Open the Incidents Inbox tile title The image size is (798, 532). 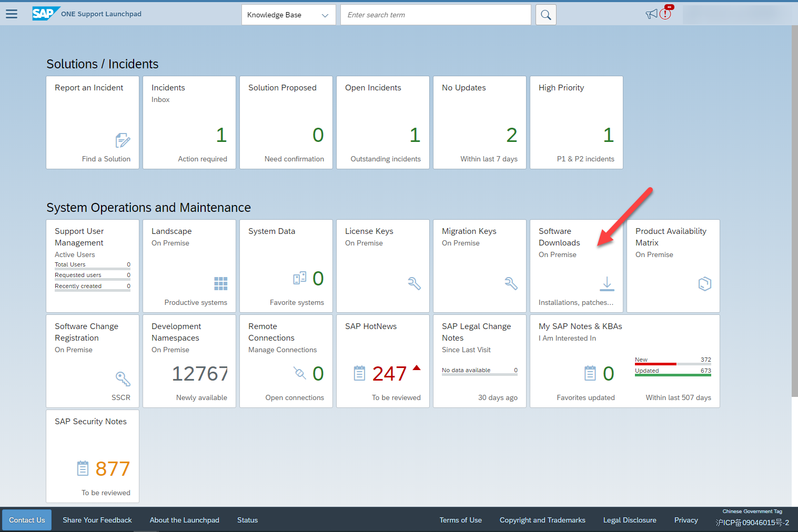(x=168, y=88)
